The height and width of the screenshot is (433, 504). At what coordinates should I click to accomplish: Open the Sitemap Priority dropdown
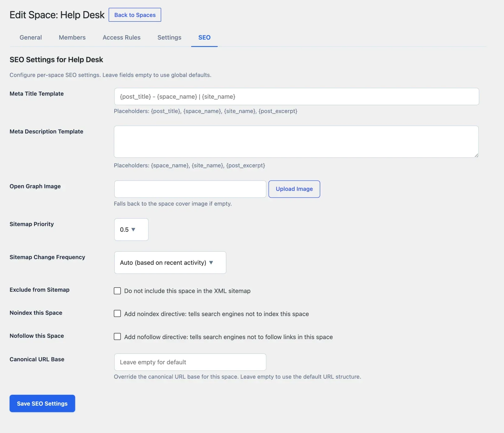pyautogui.click(x=131, y=229)
